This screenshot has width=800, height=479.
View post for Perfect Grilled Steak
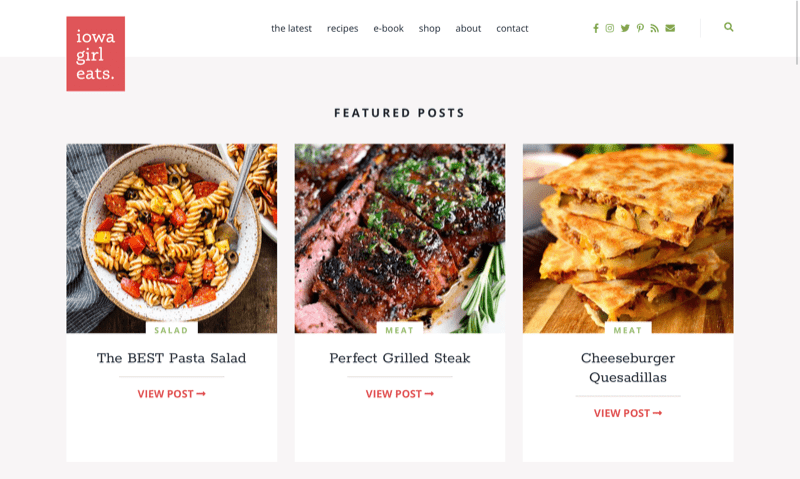click(x=399, y=394)
